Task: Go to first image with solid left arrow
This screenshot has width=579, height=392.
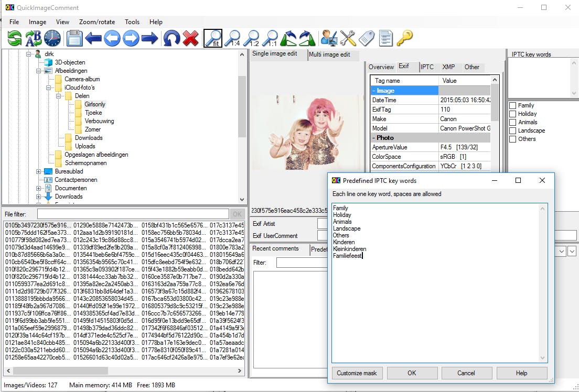Action: point(93,38)
